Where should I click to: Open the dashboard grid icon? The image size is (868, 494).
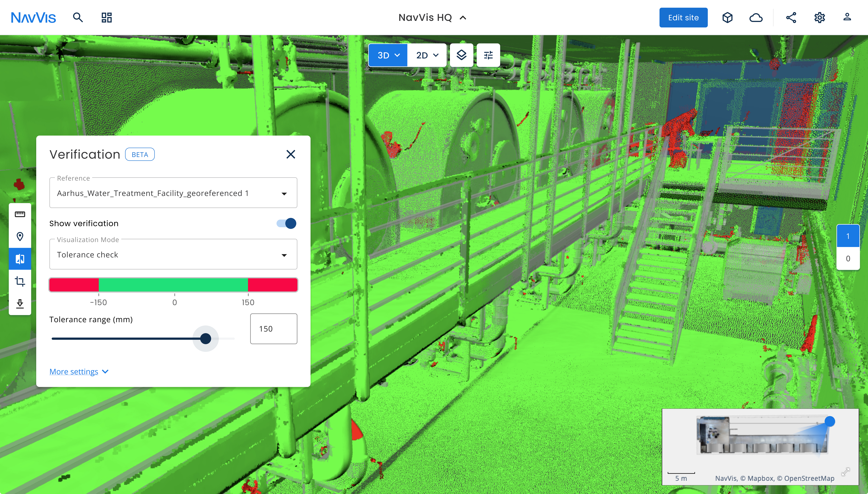coord(106,17)
